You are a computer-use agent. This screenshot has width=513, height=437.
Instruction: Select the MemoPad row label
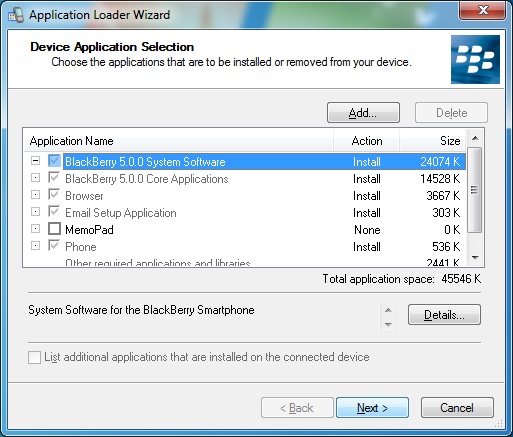[x=89, y=230]
